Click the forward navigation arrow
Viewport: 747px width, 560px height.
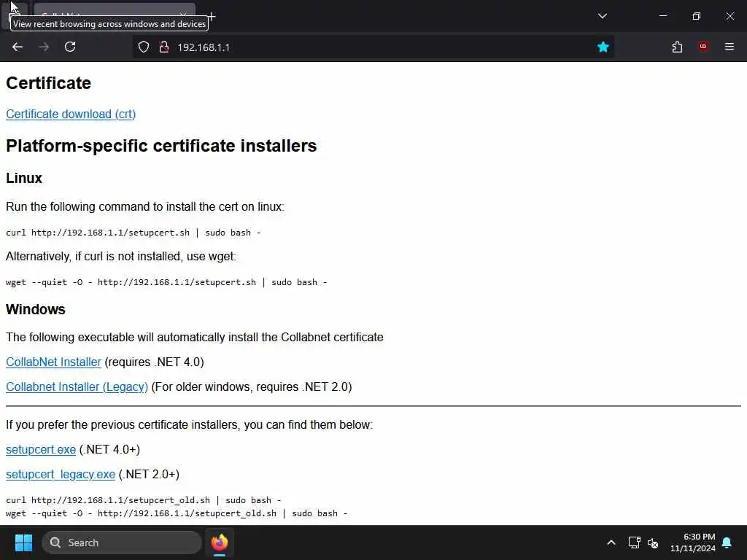[43, 47]
